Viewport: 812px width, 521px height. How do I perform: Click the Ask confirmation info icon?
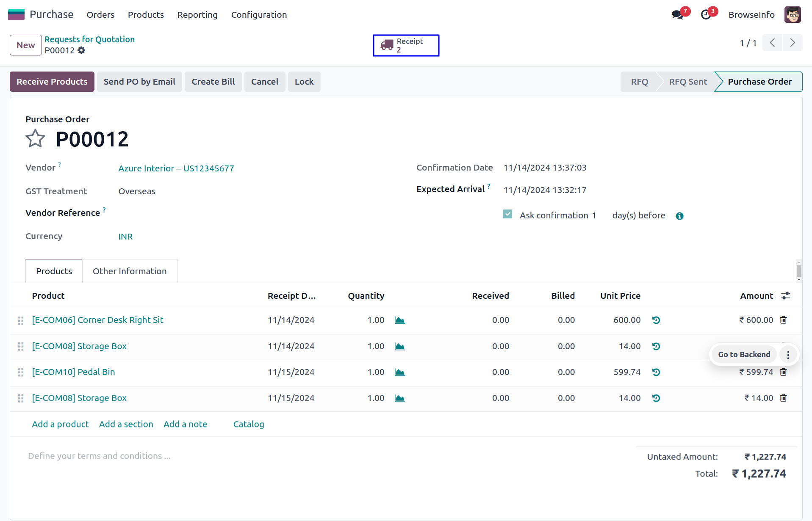click(679, 216)
